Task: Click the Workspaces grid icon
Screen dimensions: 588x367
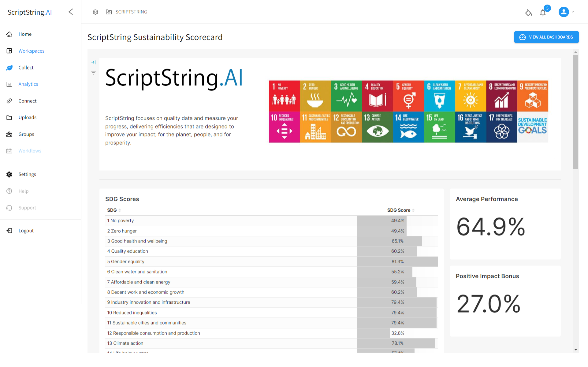Action: 9,51
